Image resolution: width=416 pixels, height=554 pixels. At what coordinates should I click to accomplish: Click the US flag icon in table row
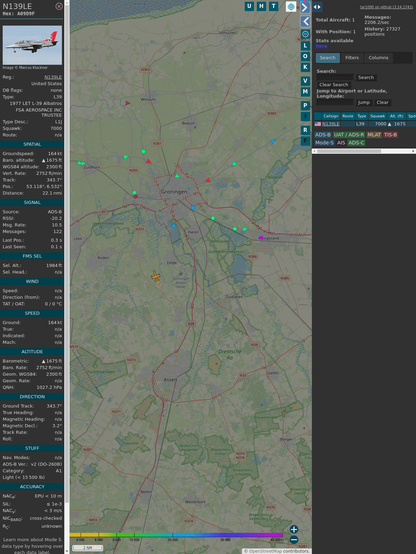[x=318, y=124]
